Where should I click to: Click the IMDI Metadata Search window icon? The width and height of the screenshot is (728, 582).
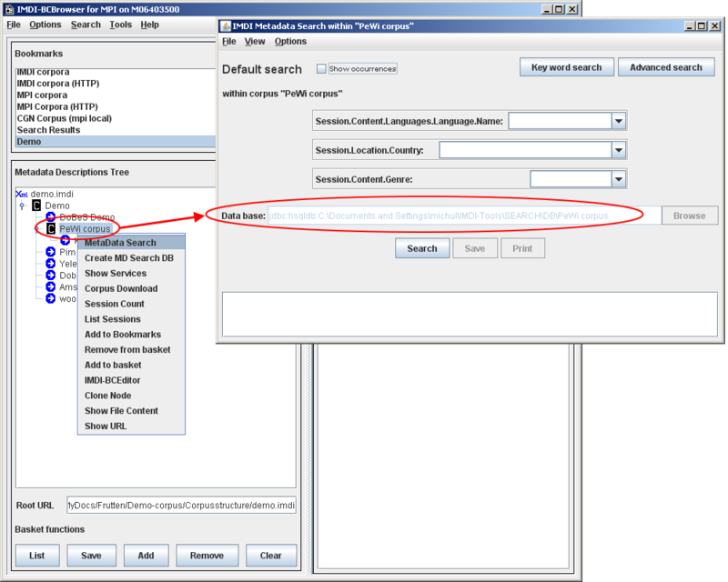click(x=226, y=26)
